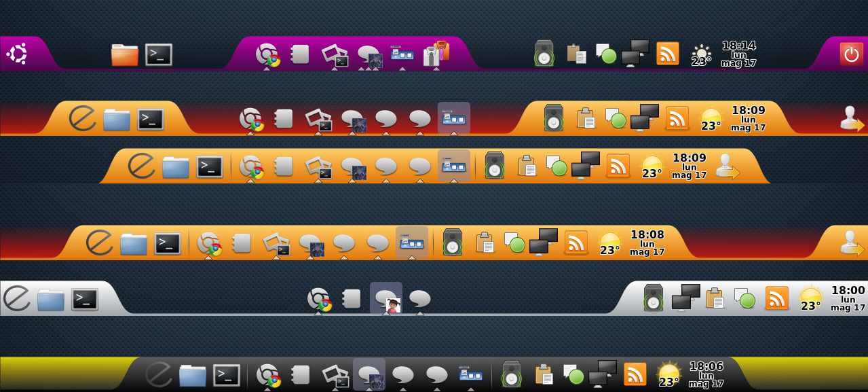Click the user logout icon beside the 18:08 panel
This screenshot has height=392, width=868.
(x=851, y=243)
